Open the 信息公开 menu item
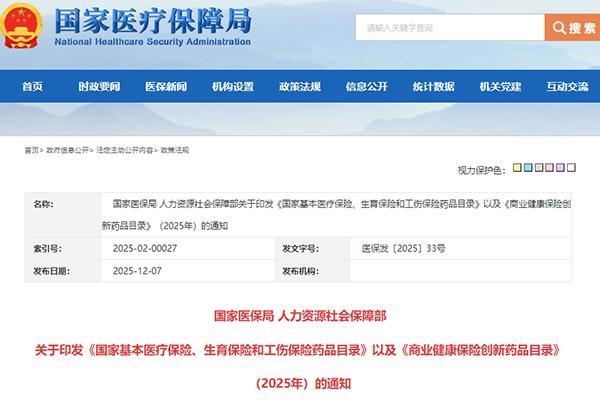Viewport: 600px width, 400px height. click(x=367, y=87)
